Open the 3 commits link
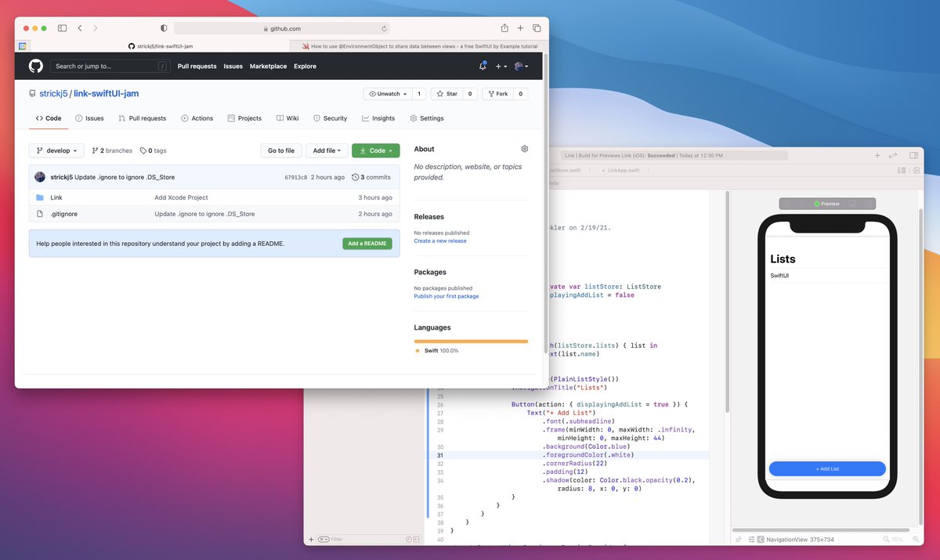The height and width of the screenshot is (560, 940). pos(371,177)
